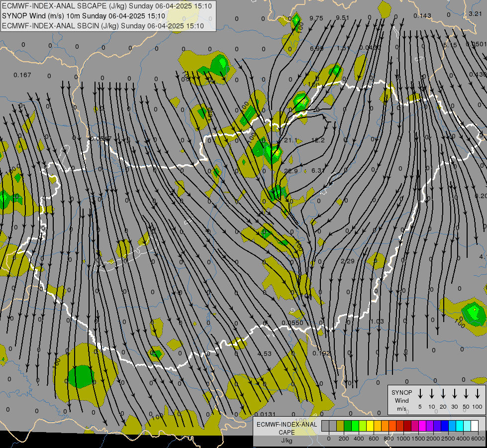Click the 30 speed label in wind legend

click(454, 407)
